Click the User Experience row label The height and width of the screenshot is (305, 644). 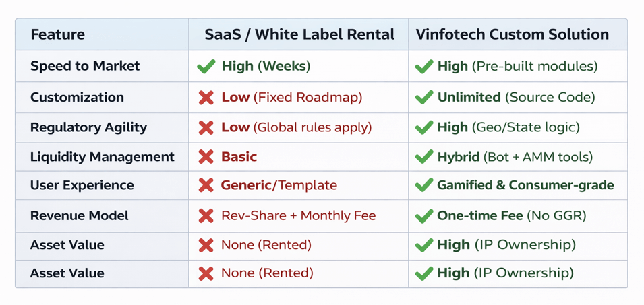tap(82, 185)
